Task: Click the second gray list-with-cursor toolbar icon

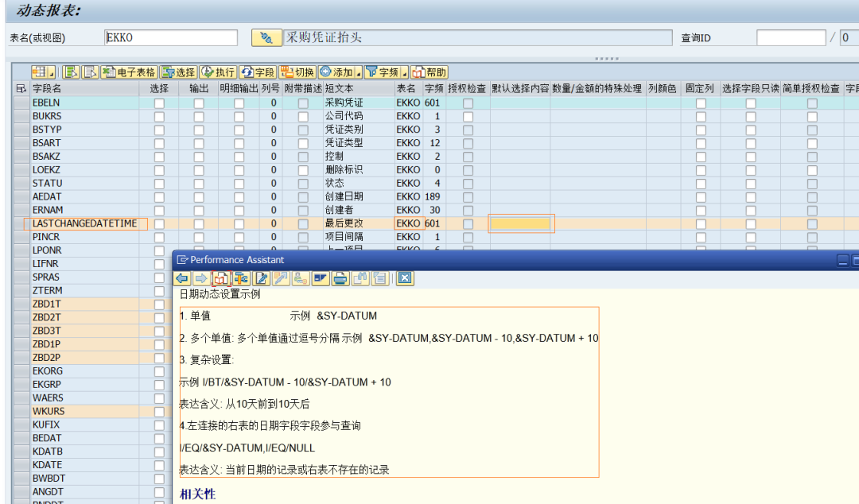Action: [91, 72]
